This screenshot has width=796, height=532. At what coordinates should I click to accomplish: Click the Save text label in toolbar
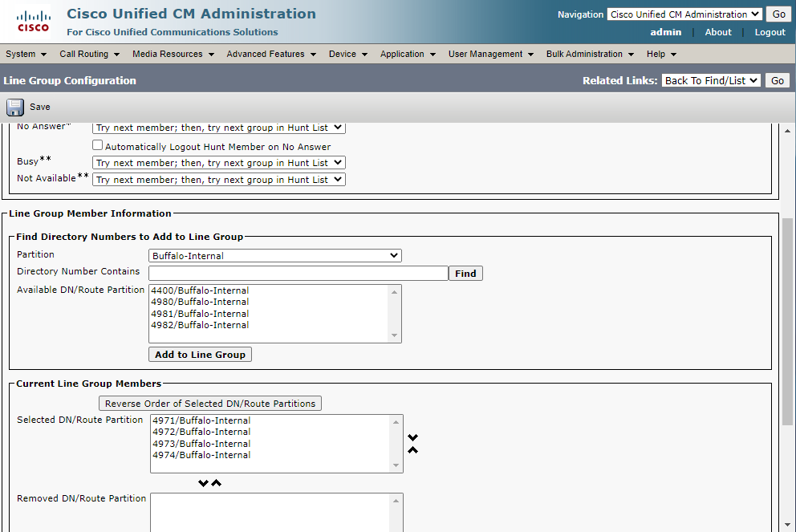[x=39, y=107]
